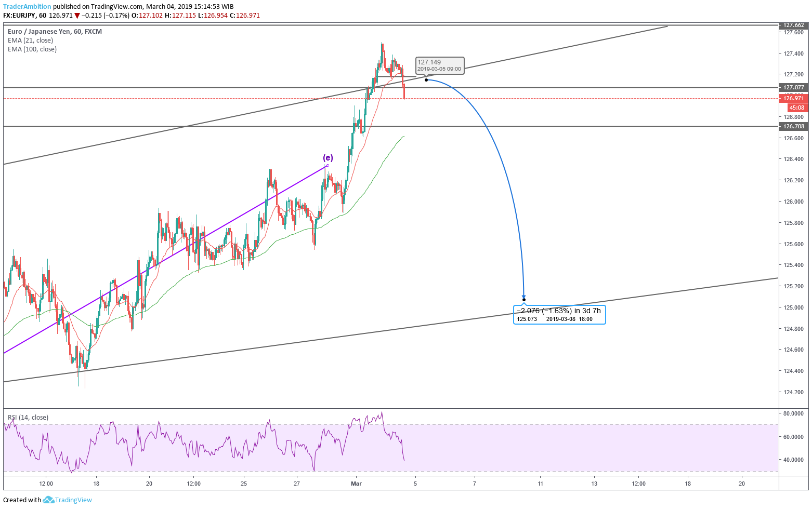Click the 125.000 price axis label
Image resolution: width=812 pixels, height=509 pixels.
[x=794, y=307]
